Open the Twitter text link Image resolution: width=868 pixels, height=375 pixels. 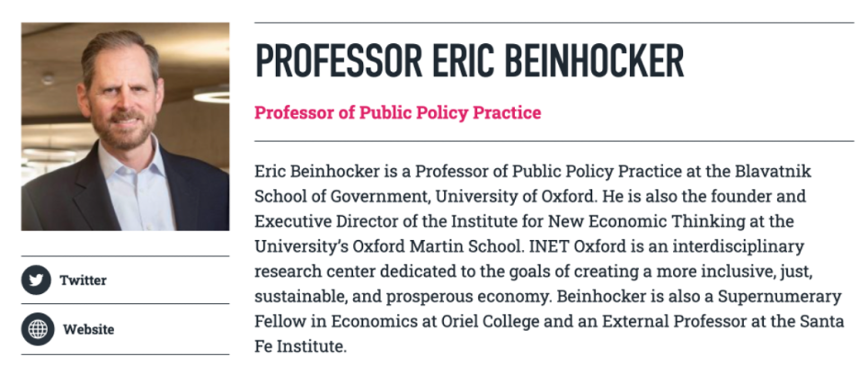click(x=83, y=281)
